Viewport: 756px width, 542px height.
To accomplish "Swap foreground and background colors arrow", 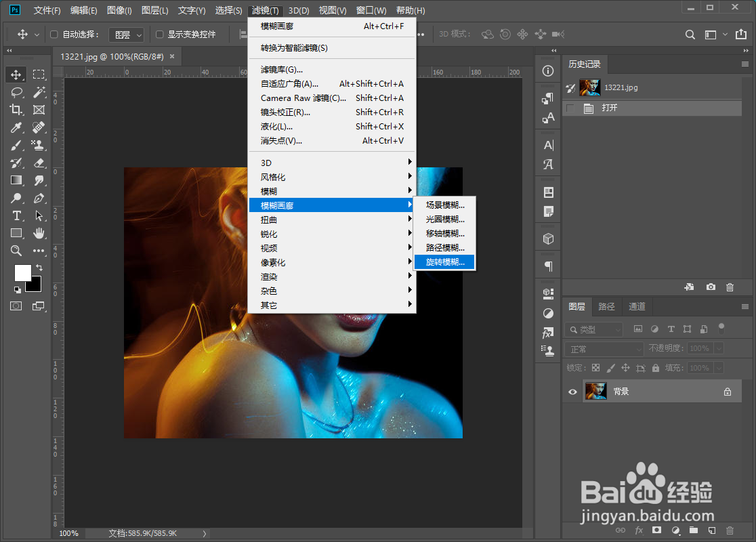I will coord(39,267).
